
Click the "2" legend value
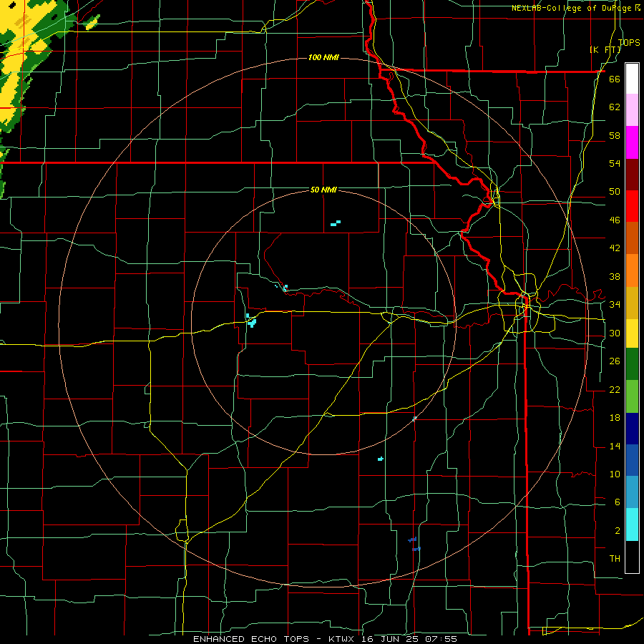coord(617,531)
